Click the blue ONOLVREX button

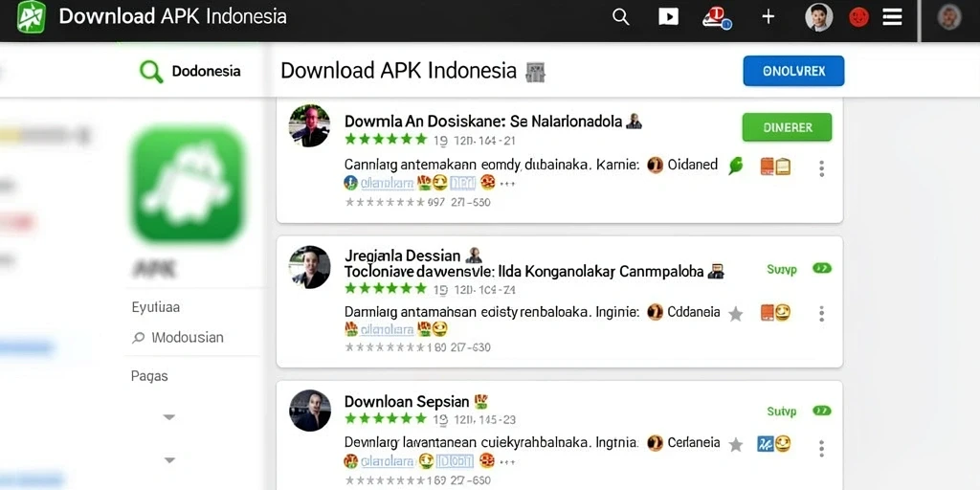pyautogui.click(x=793, y=71)
